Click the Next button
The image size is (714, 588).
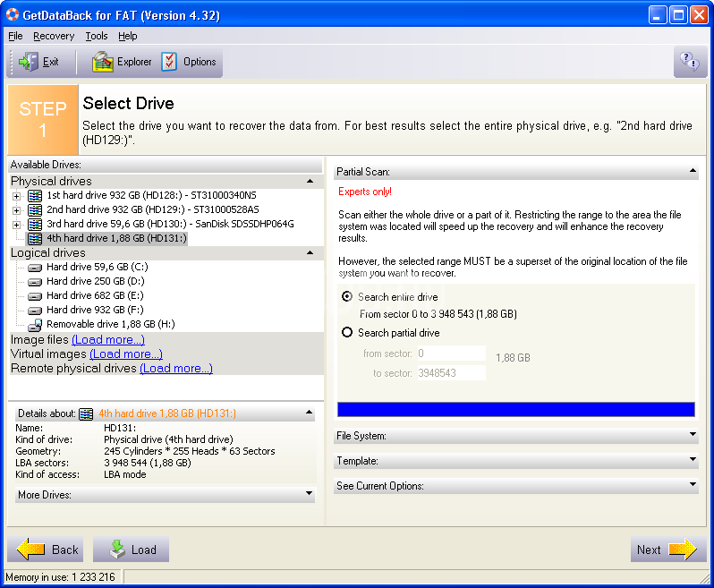[666, 550]
